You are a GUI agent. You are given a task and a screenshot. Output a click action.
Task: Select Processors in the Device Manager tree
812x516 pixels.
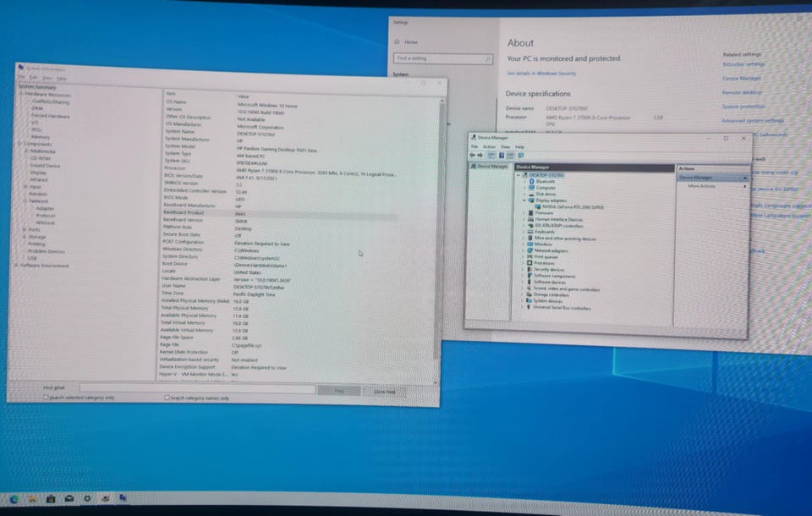click(544, 263)
